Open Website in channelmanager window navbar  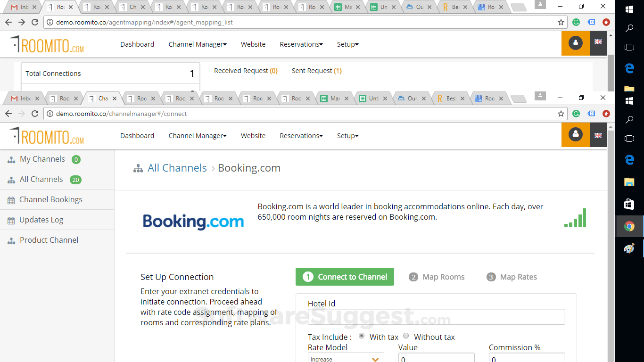click(253, 136)
